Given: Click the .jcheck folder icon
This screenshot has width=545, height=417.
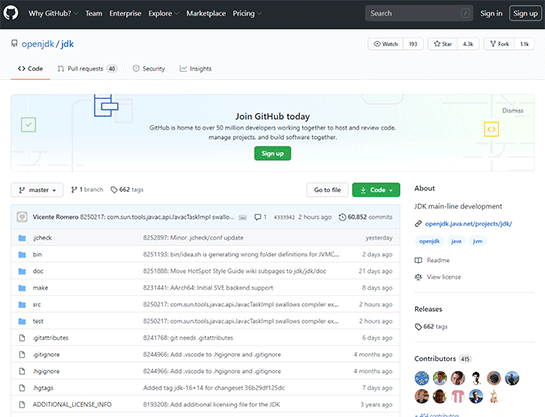Looking at the screenshot, I should point(22,238).
